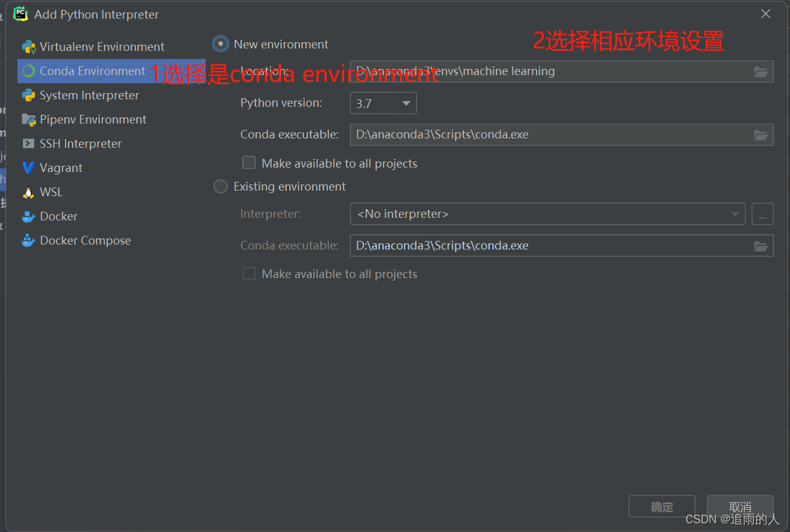
Task: Click the Virtualenv Environment python icon
Action: (29, 47)
